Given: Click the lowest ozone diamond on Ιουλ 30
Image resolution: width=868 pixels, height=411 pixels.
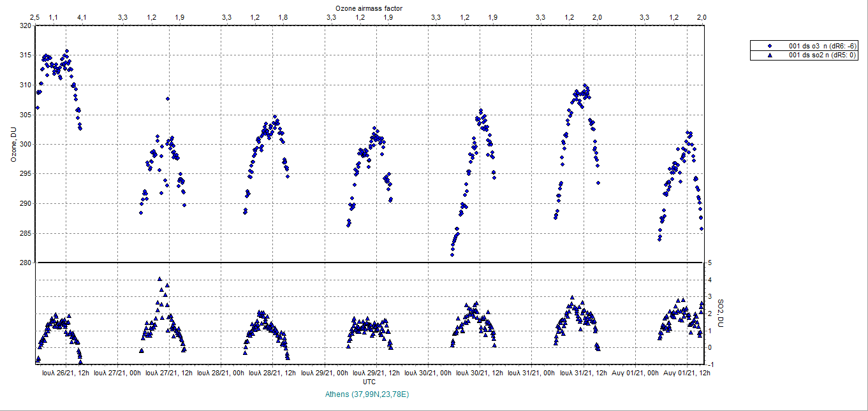Looking at the screenshot, I should tap(452, 254).
